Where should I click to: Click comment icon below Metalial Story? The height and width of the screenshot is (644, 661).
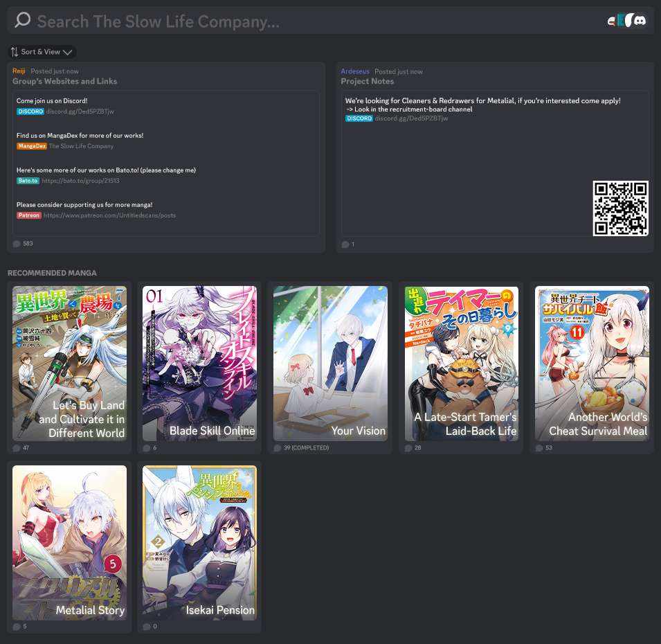coord(17,627)
